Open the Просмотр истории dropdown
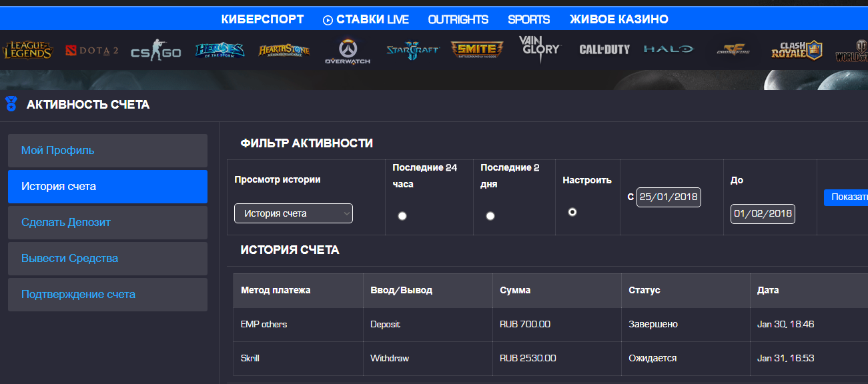The height and width of the screenshot is (384, 868). pos(293,213)
